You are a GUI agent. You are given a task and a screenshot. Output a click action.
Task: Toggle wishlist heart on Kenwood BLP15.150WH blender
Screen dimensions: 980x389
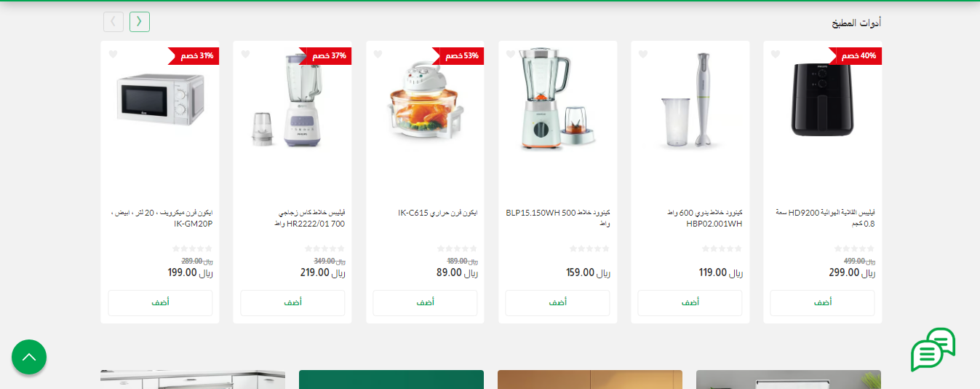pos(511,55)
